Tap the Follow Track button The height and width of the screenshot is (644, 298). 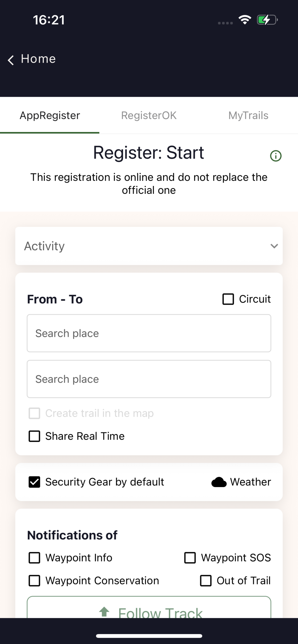(149, 608)
